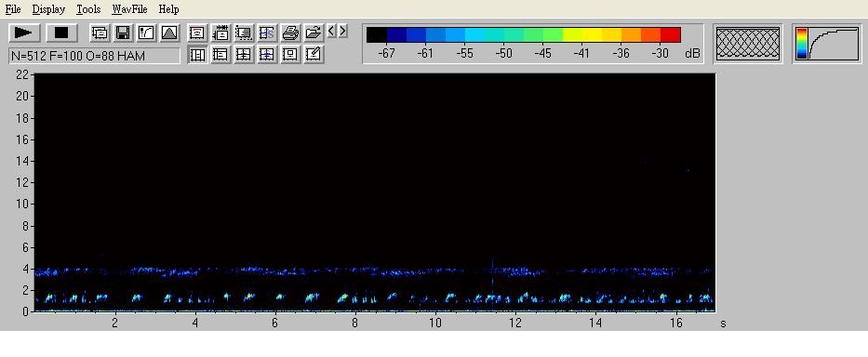The width and height of the screenshot is (868, 357).
Task: Open the WavFile menu
Action: 129,9
